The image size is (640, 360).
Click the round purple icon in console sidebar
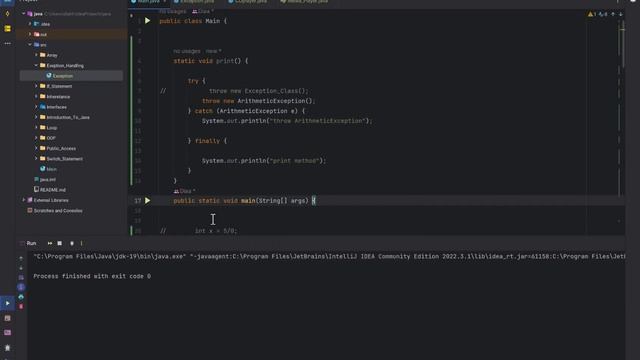click(x=21, y=287)
